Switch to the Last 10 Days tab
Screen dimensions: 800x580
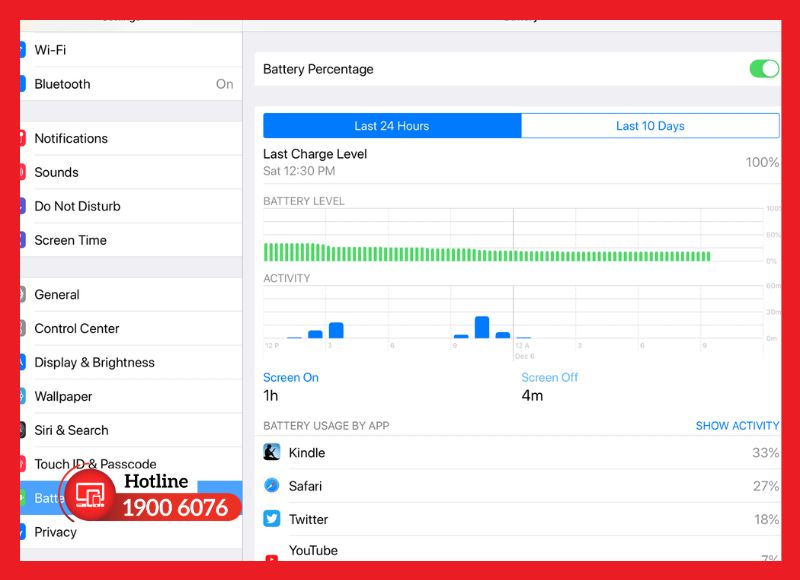(x=650, y=126)
